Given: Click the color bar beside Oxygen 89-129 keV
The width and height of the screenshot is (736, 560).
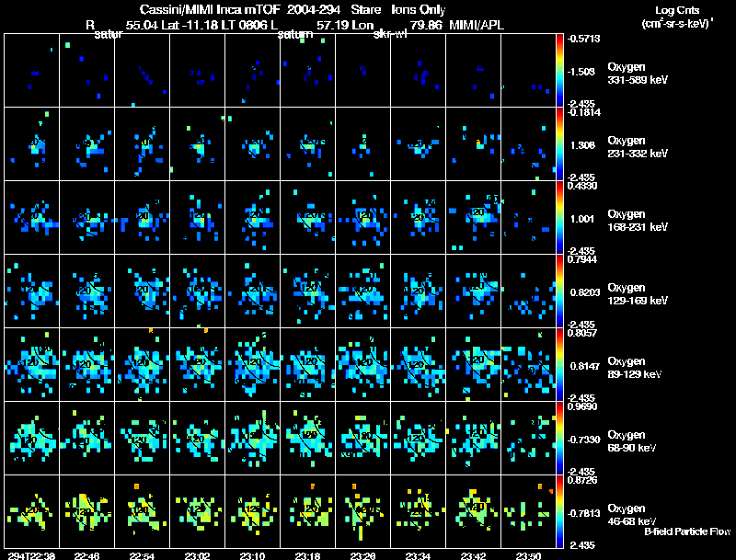Looking at the screenshot, I should (x=559, y=365).
